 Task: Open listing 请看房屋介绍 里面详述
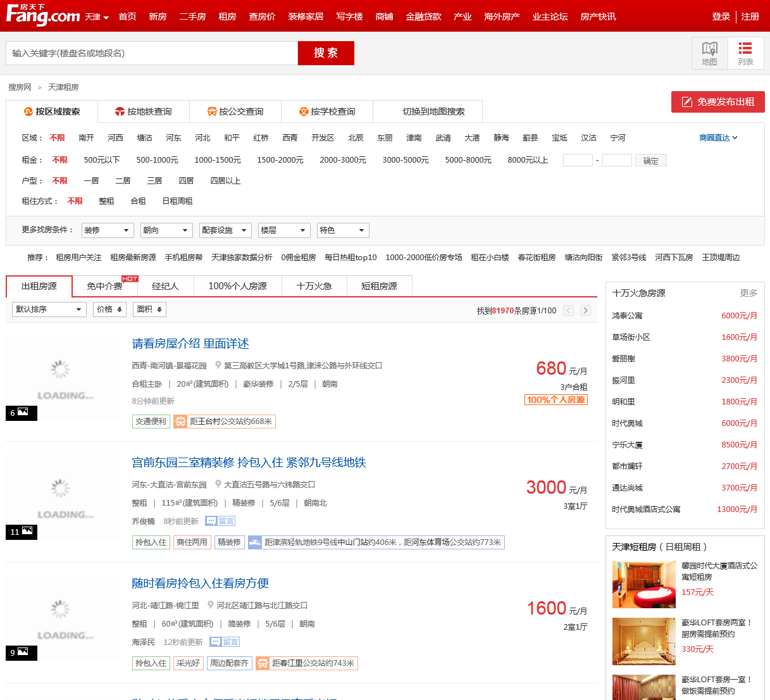[190, 344]
